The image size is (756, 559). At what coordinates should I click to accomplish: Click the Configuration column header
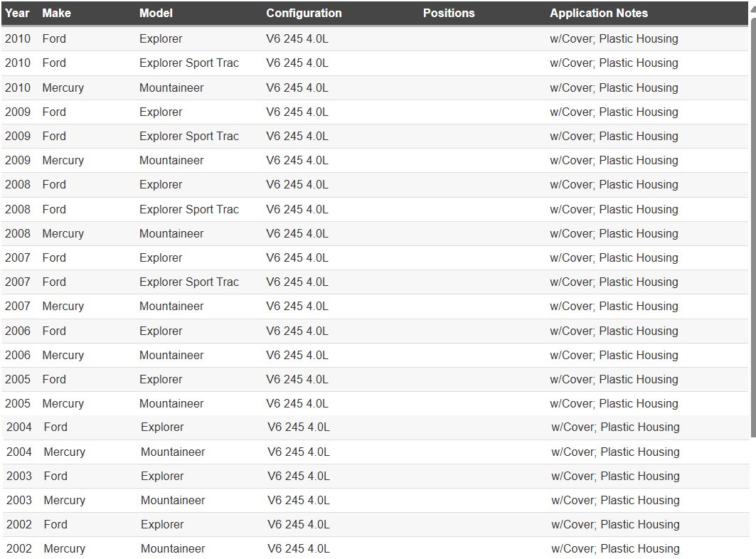(304, 13)
